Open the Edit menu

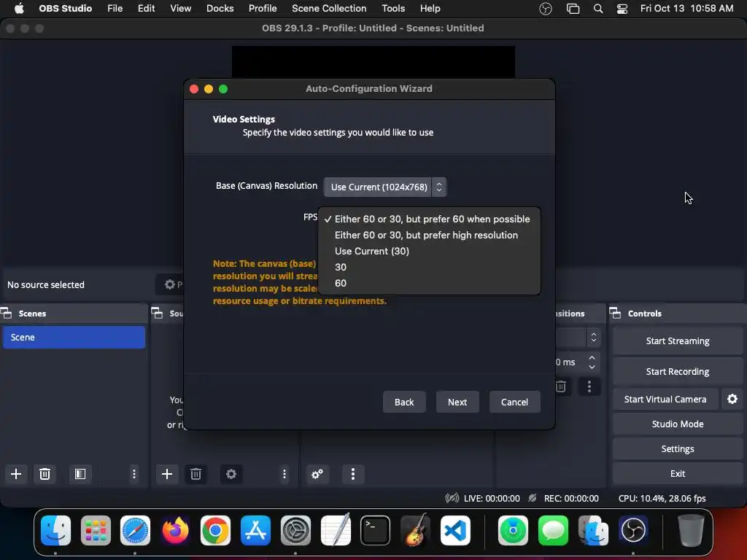[x=146, y=9]
